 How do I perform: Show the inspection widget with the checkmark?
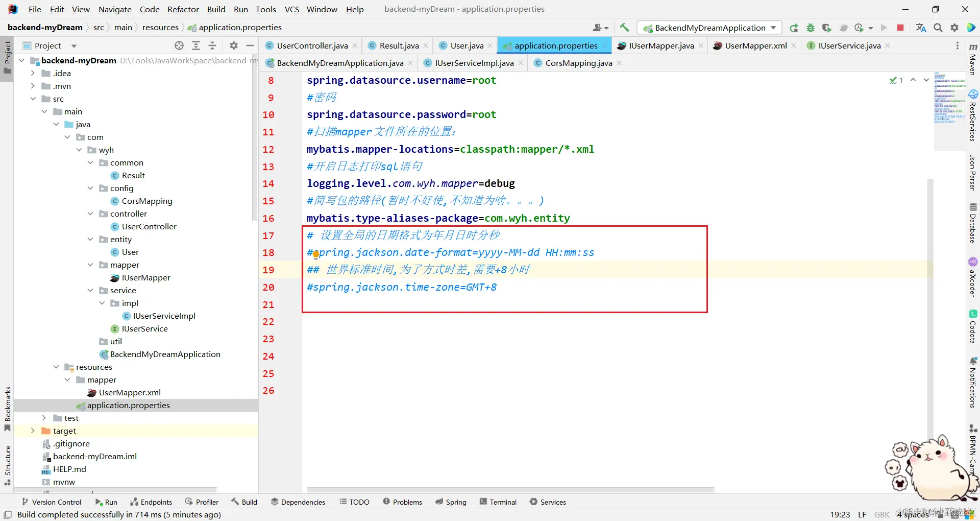pyautogui.click(x=896, y=80)
